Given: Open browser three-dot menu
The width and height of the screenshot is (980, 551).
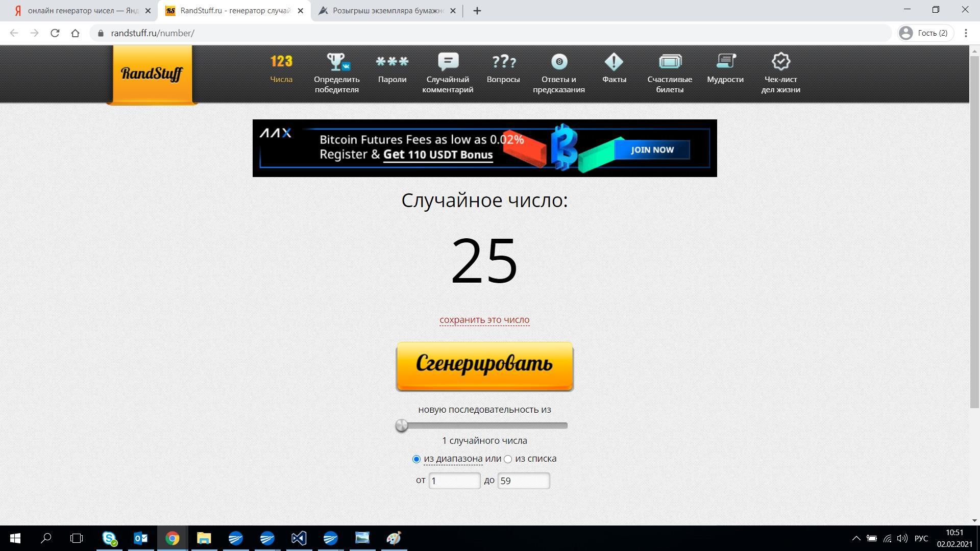Looking at the screenshot, I should pos(966,33).
